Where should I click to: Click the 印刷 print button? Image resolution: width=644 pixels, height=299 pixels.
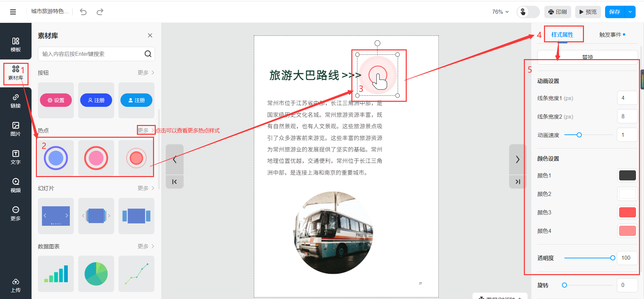558,12
